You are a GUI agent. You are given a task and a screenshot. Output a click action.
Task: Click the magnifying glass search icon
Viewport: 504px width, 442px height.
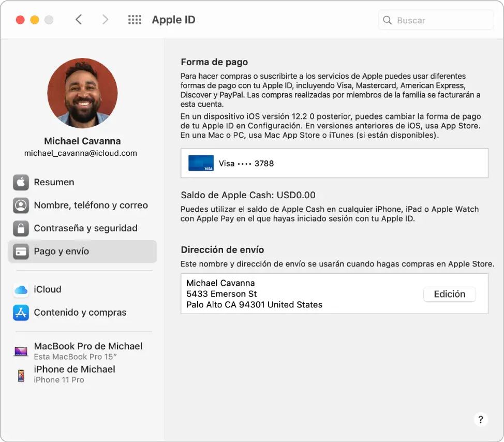pyautogui.click(x=388, y=20)
